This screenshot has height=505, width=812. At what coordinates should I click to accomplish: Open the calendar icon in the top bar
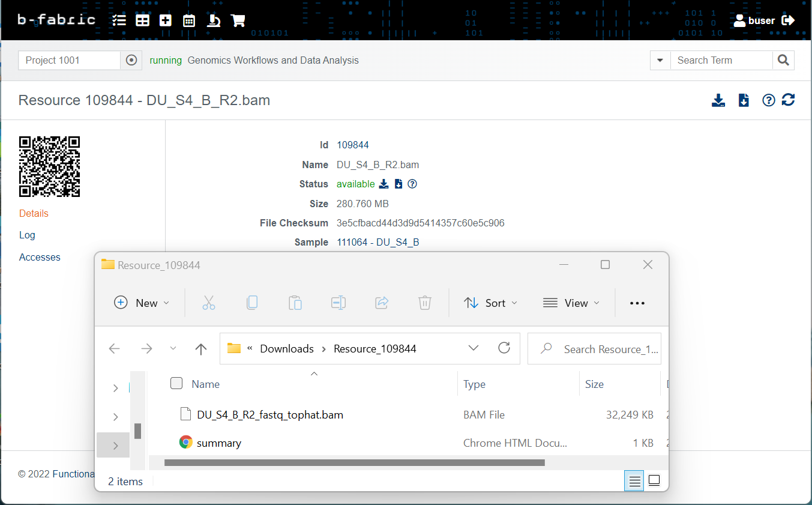(x=189, y=20)
